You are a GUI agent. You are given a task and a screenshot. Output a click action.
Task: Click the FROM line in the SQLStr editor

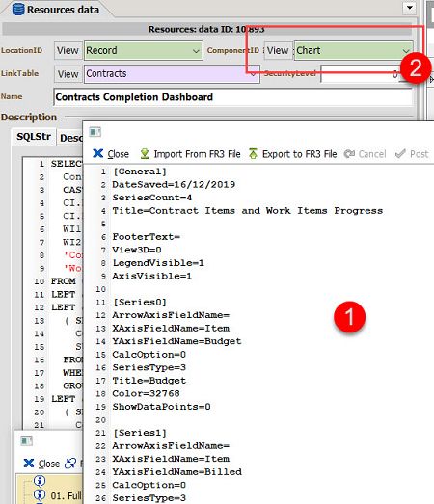(x=64, y=281)
